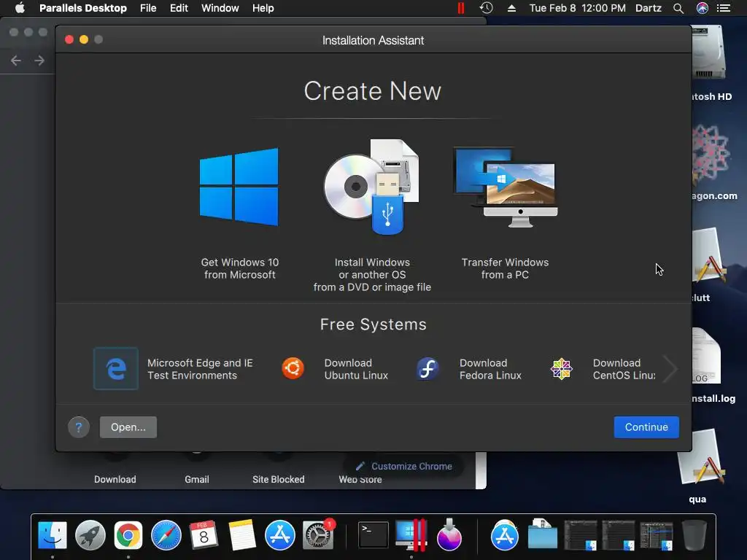
Task: Open the purple flask app in the Dock
Action: [449, 534]
